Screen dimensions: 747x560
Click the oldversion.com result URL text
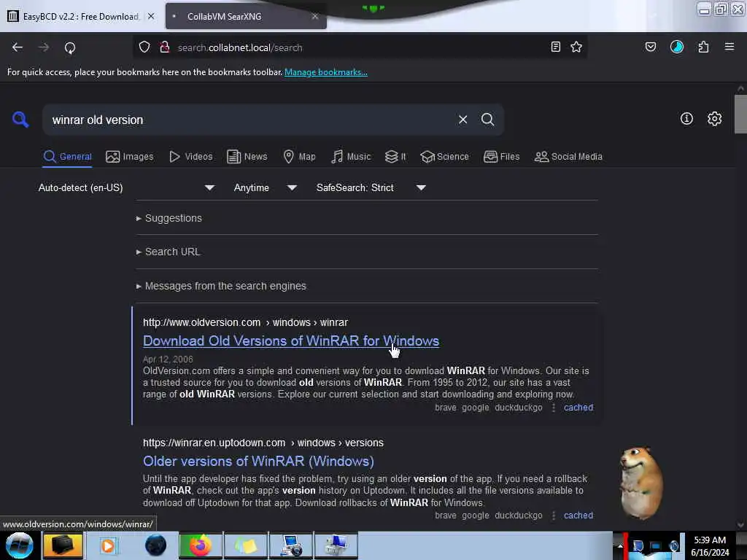coord(245,322)
